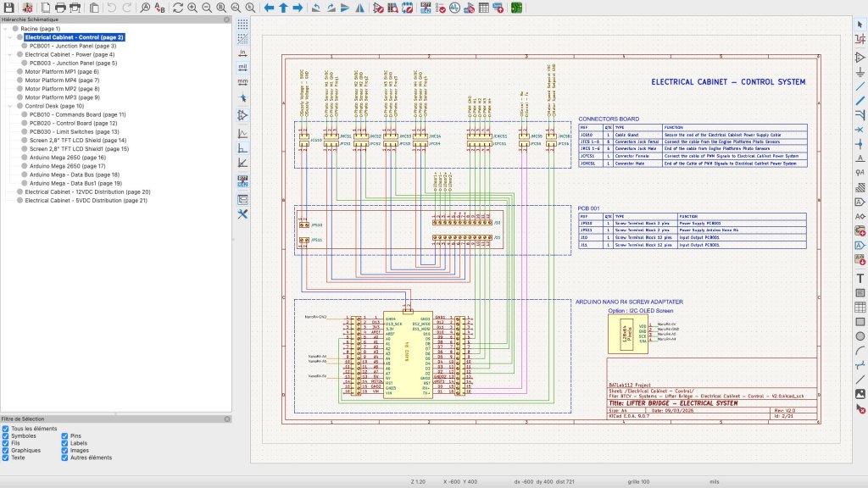Toggle grid display in left toolbar
Image resolution: width=868 pixels, height=488 pixels.
(242, 24)
